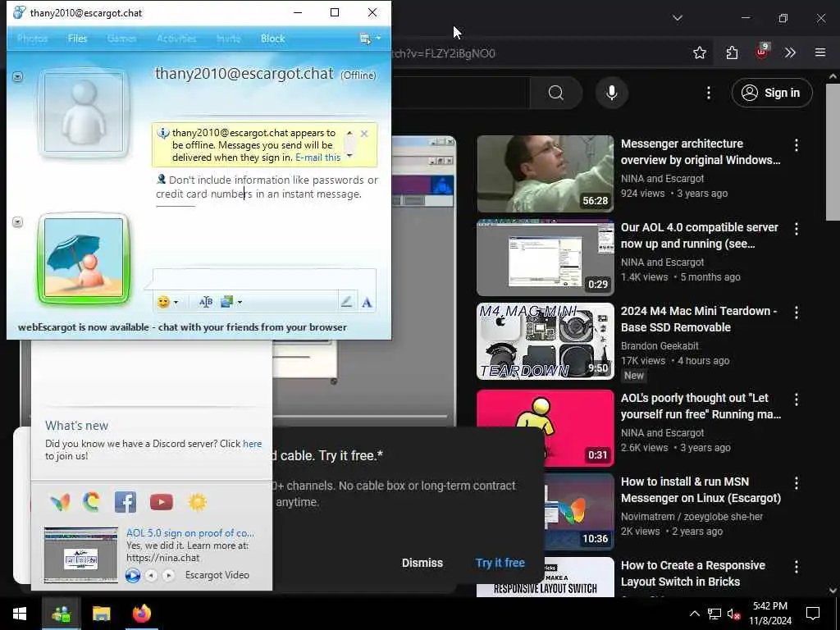
Task: Open the Firefox list all tabs chevron
Action: [677, 18]
